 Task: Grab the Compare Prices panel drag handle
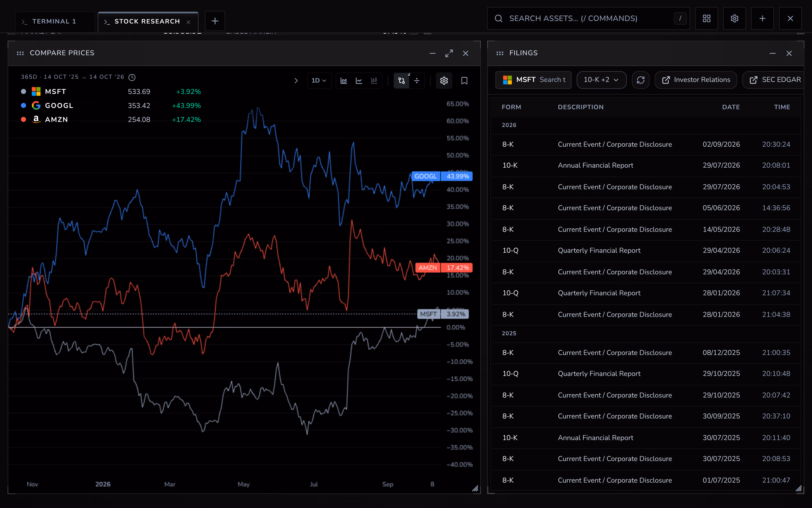click(20, 53)
